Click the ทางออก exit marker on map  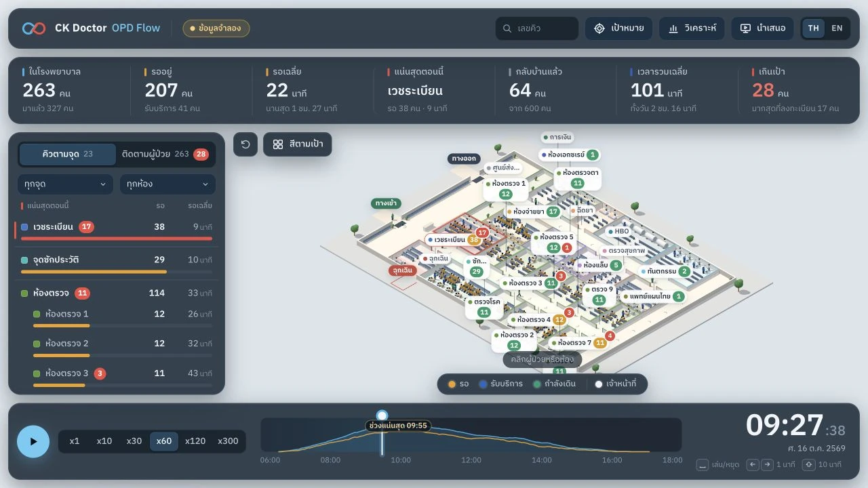point(464,159)
